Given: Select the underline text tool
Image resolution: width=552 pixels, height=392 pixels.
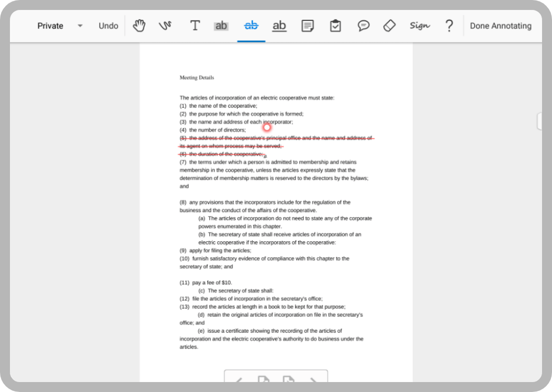Looking at the screenshot, I should tap(279, 26).
